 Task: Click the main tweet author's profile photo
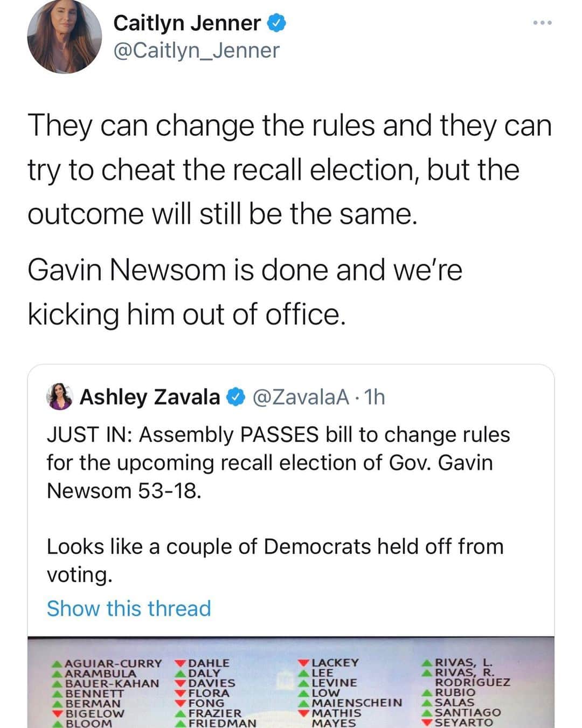(x=65, y=37)
